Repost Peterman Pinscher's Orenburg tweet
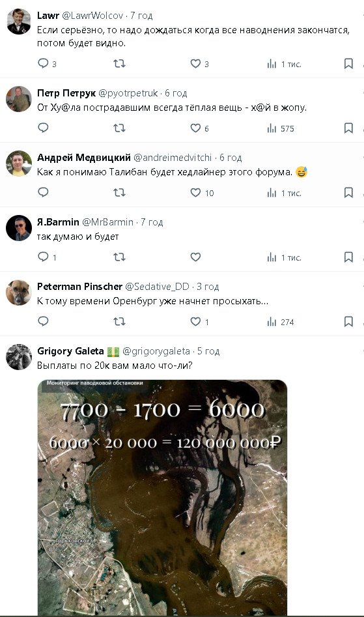Image resolution: width=364 pixels, height=617 pixels. pos(119,321)
